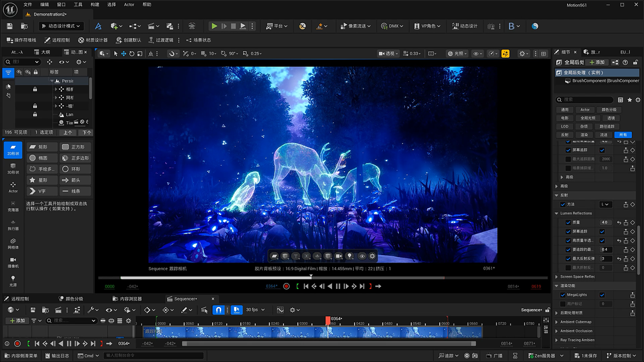This screenshot has width=644, height=362.
Task: Choose the 星形 star shape tool
Action: coord(42,180)
